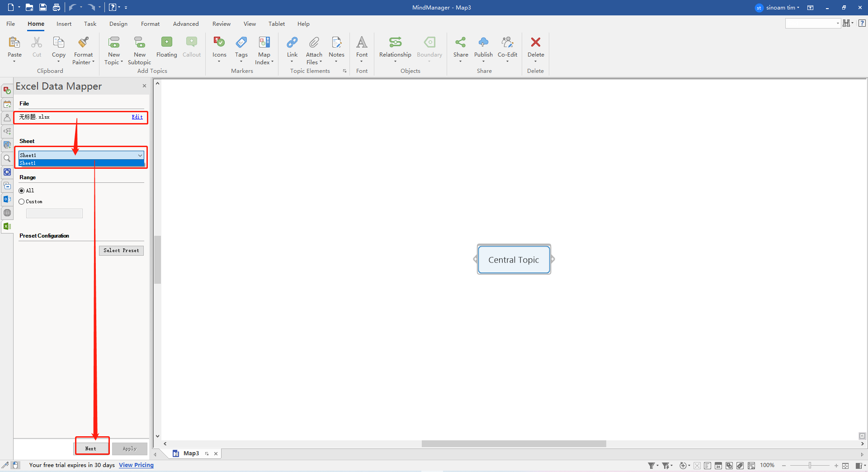Viewport: 868px width, 472px height.
Task: Select the Format Painter tool
Action: pos(84,43)
